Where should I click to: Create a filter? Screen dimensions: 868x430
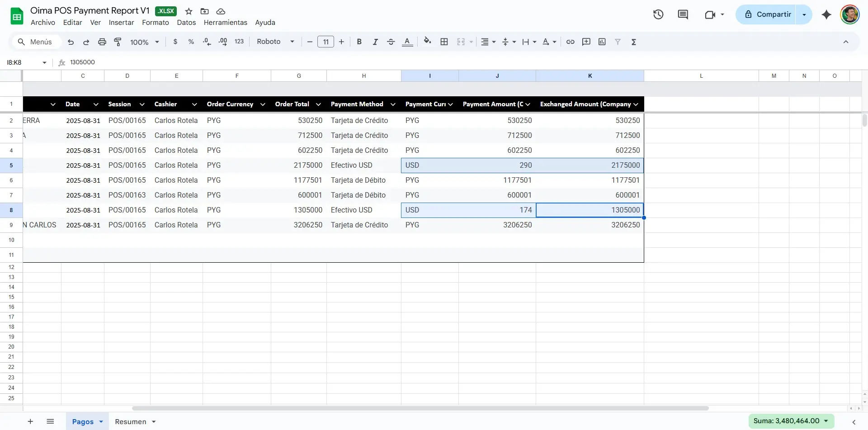tap(618, 42)
